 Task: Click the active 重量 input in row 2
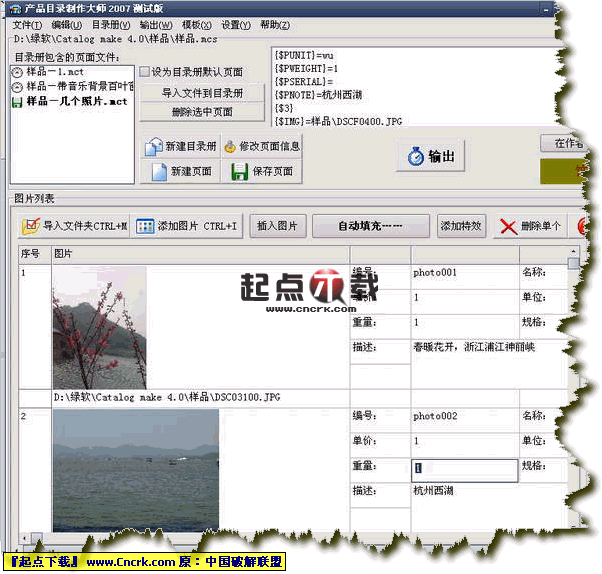tap(465, 470)
